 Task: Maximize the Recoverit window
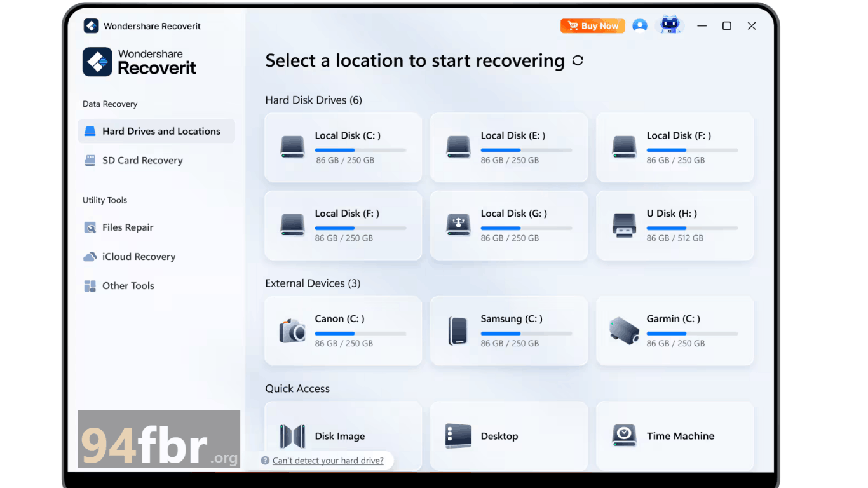coord(727,26)
